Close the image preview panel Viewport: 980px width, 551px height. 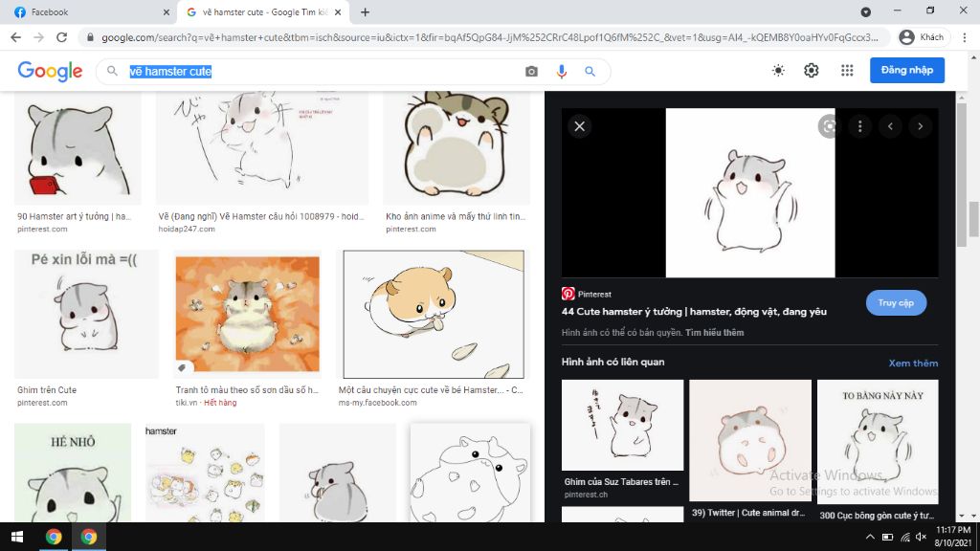pos(579,126)
